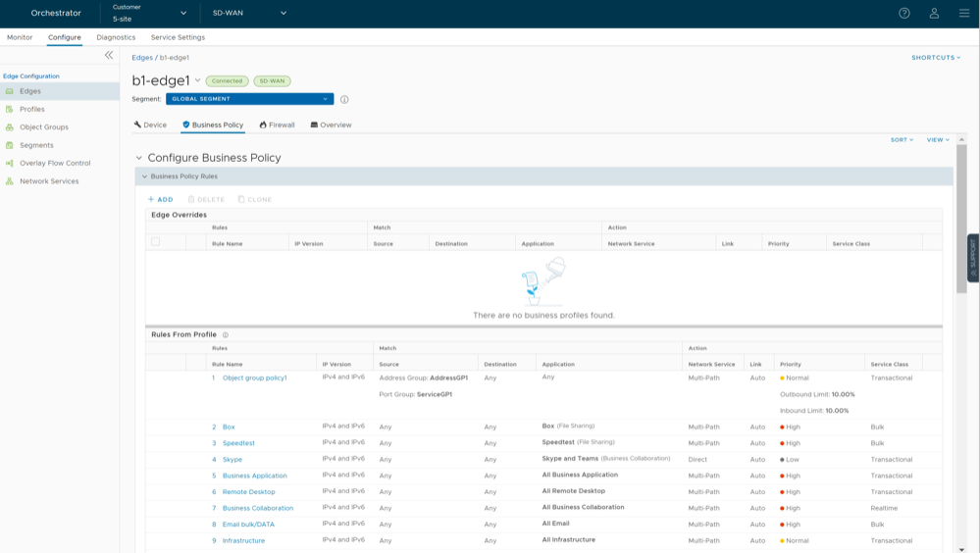Open the user account icon
Screen dimensions: 980x553
934,13
